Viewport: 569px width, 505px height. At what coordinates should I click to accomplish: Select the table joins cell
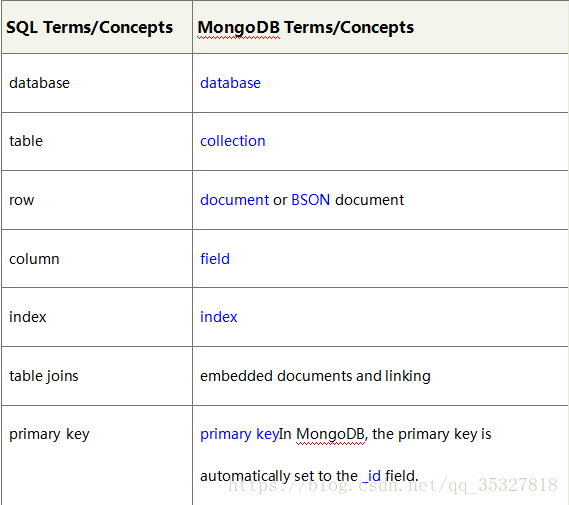[x=44, y=376]
